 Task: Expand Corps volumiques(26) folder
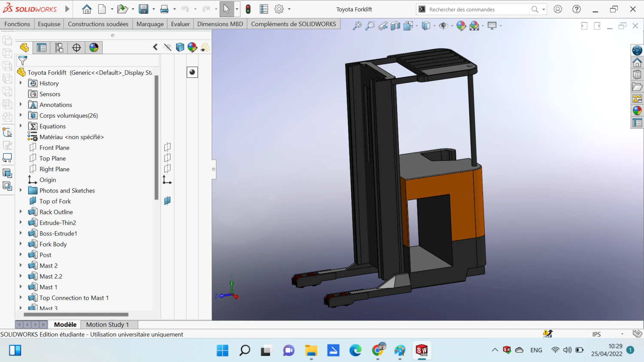pos(21,115)
